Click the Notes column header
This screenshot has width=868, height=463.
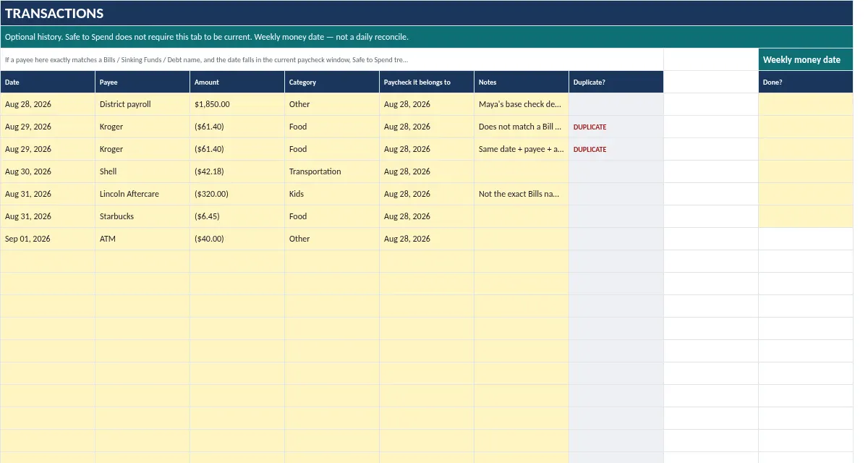click(x=522, y=82)
